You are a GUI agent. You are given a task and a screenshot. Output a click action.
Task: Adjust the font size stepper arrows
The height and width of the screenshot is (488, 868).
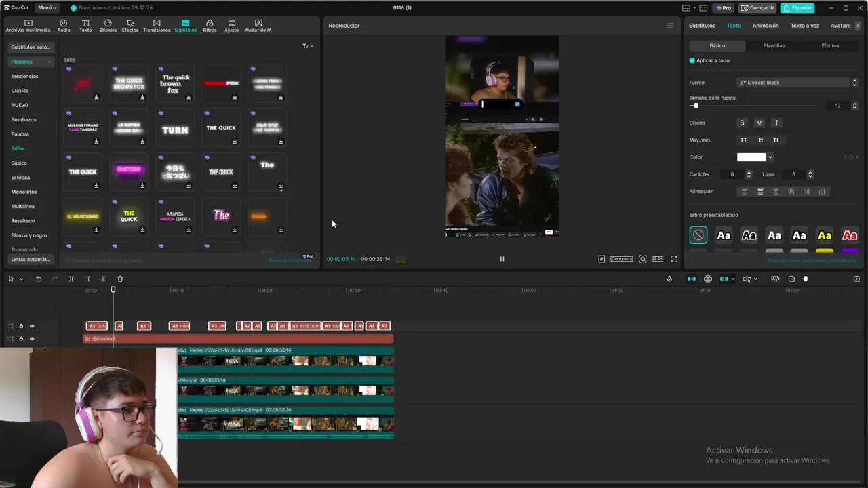(854, 106)
